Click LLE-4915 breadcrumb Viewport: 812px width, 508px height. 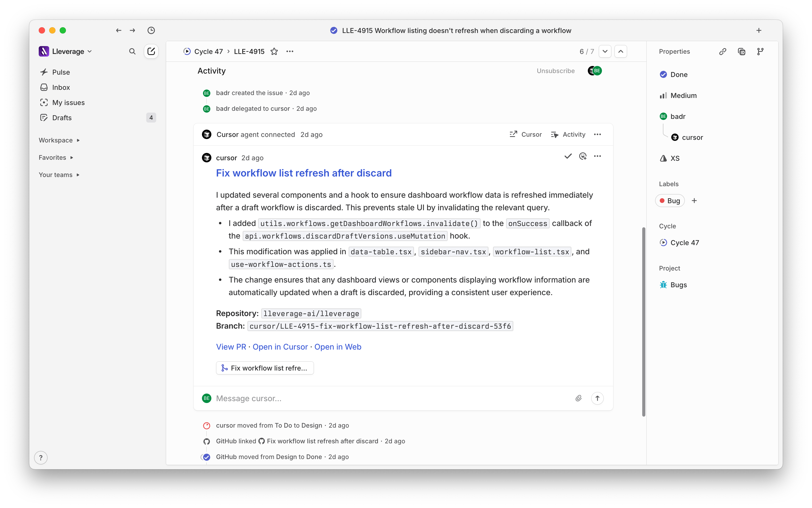click(x=249, y=51)
